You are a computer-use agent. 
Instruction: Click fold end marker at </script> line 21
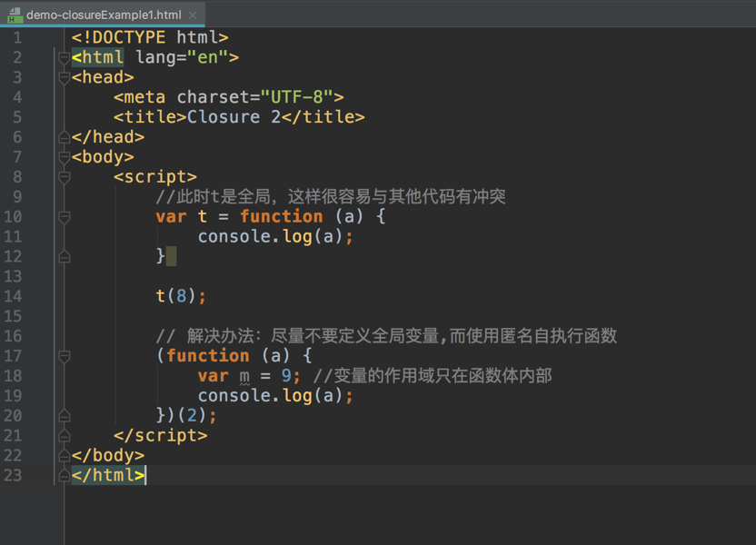[65, 436]
